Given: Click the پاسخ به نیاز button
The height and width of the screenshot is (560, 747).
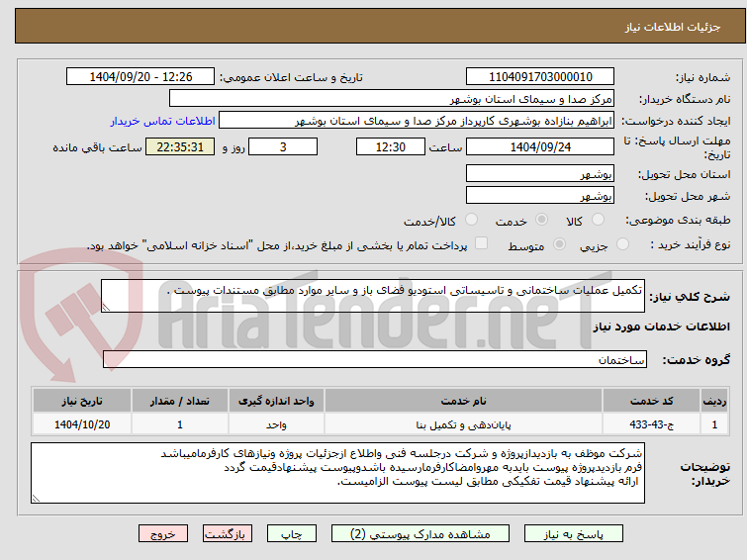Looking at the screenshot, I should pyautogui.click(x=574, y=534).
